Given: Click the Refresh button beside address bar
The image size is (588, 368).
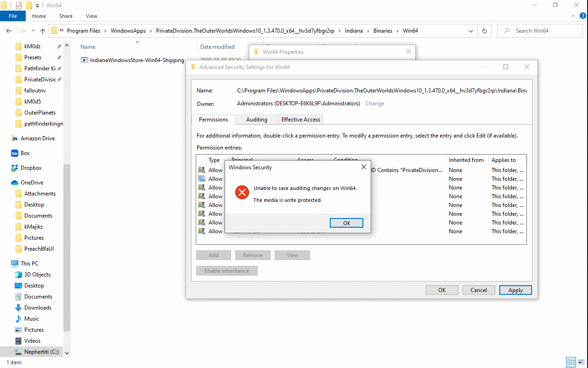Looking at the screenshot, I should [x=484, y=31].
